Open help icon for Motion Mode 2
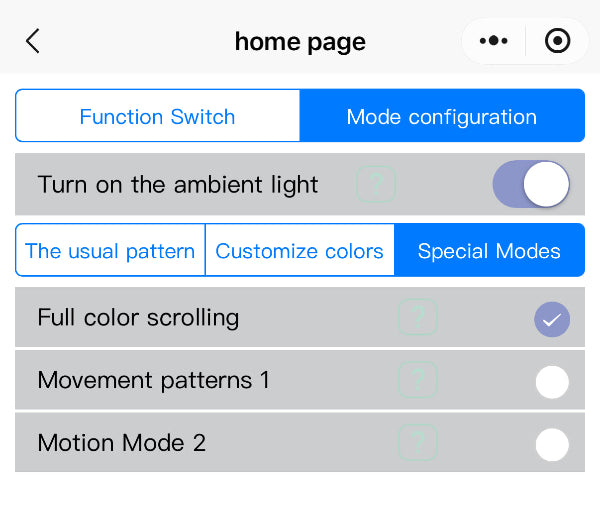Image resolution: width=600 pixels, height=519 pixels. pos(418,443)
